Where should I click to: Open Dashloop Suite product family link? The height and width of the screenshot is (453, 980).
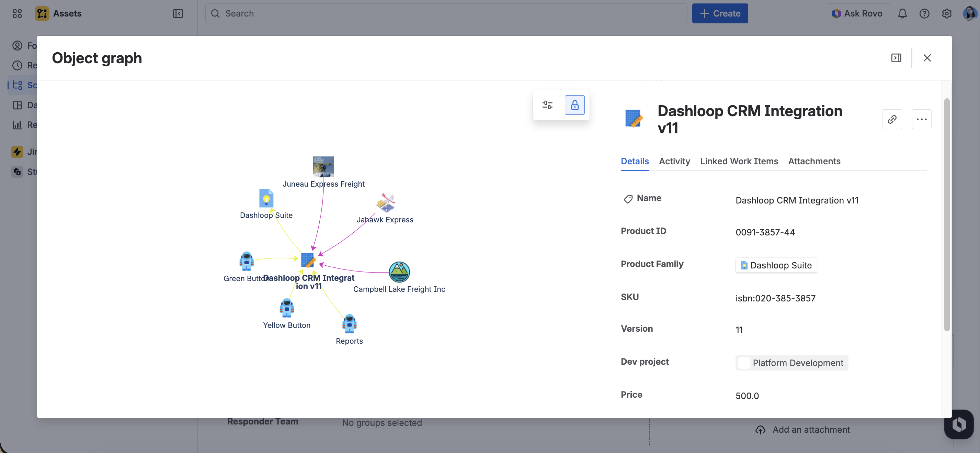(x=776, y=265)
